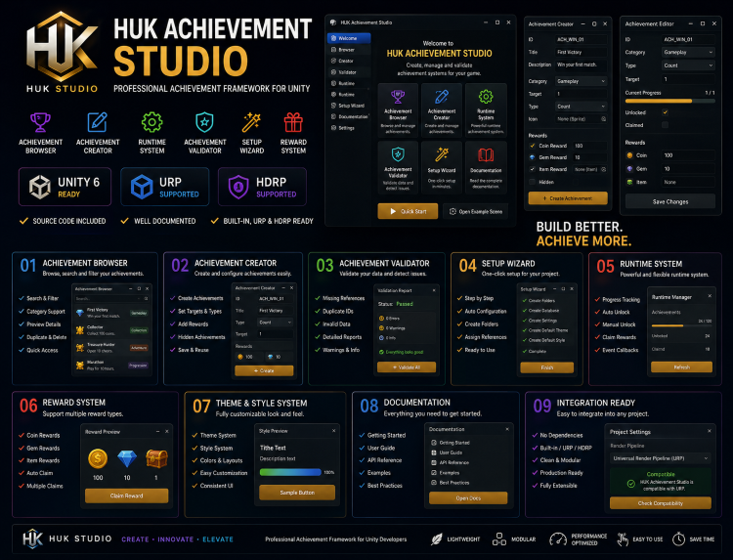Click Title field First Victory in Achievement Creator
Viewport: 733px width, 560px height.
[x=582, y=53]
